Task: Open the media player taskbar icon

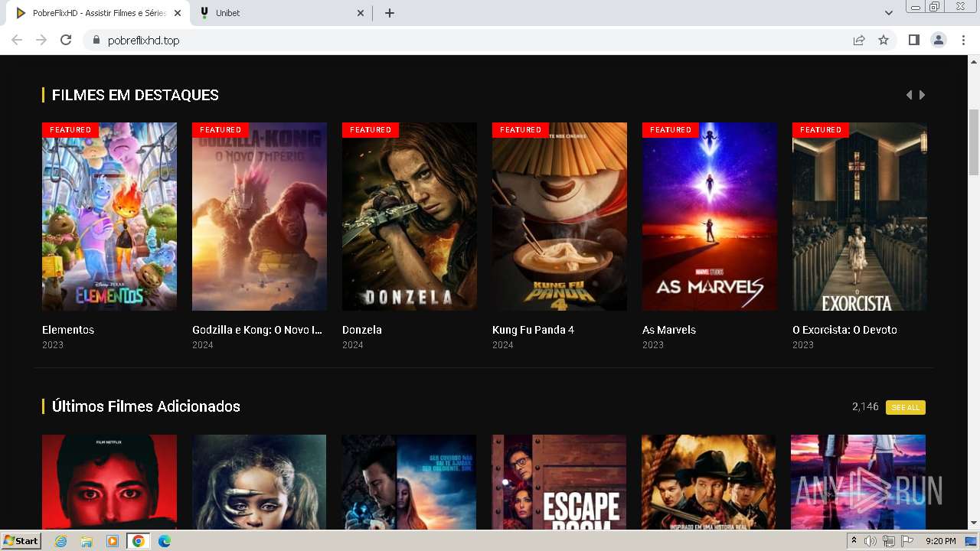Action: click(x=113, y=541)
